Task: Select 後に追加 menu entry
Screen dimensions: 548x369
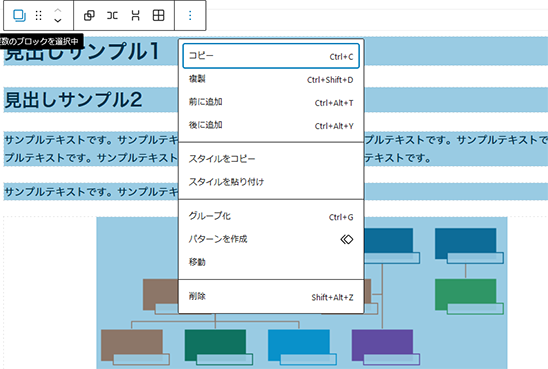Action: coord(271,125)
